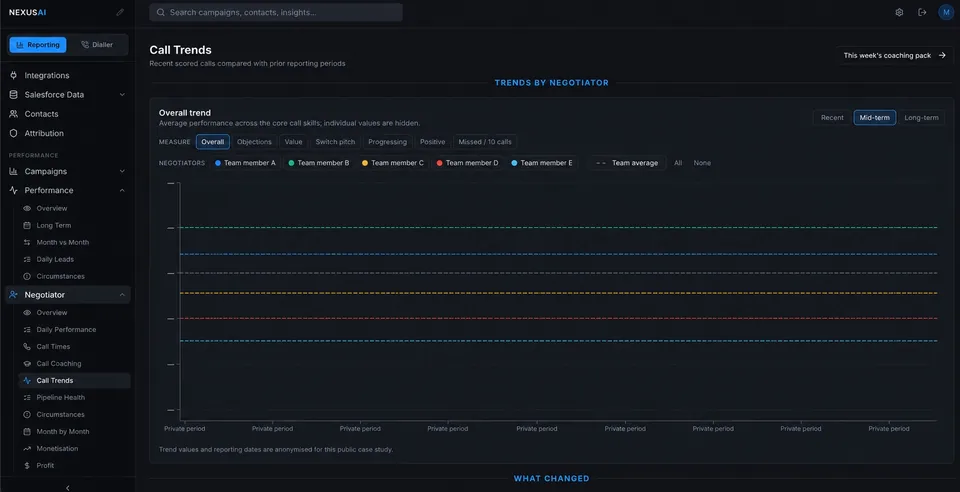This screenshot has height=492, width=960.
Task: Select the Objections measure tab
Action: coord(254,142)
